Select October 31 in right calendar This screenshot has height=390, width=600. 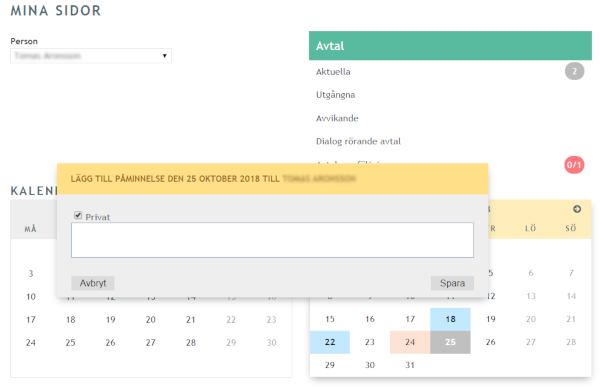pos(410,365)
